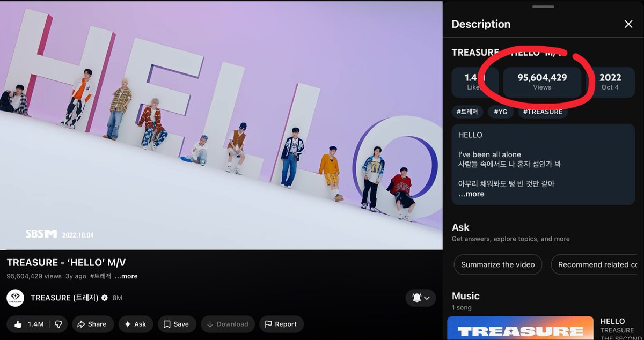Viewport: 644px width, 340px height.
Task: Open the Ask sparkle button below video
Action: pos(135,324)
